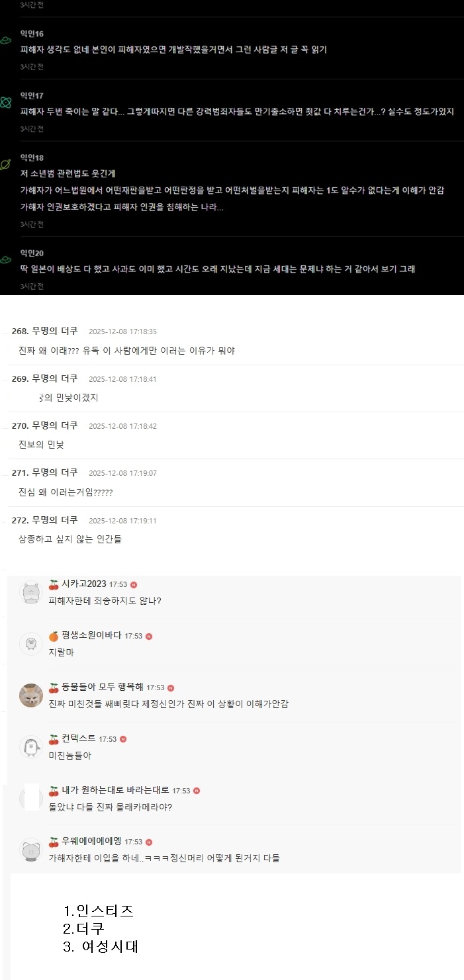The width and height of the screenshot is (464, 980).
Task: Click the fox profile picture of 동물들아 모두 행복해
Action: coord(30,695)
